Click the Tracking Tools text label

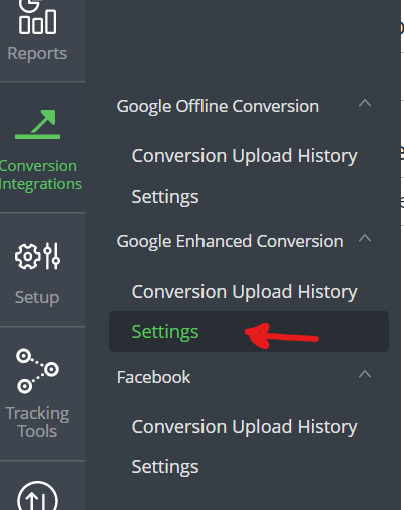(x=37, y=422)
